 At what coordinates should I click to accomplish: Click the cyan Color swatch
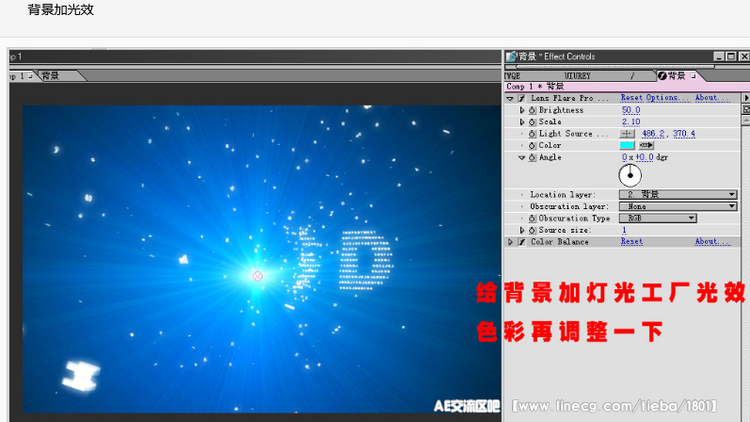pyautogui.click(x=627, y=145)
